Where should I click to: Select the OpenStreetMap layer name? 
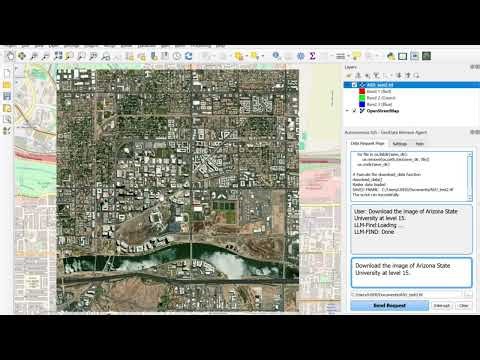tap(383, 111)
